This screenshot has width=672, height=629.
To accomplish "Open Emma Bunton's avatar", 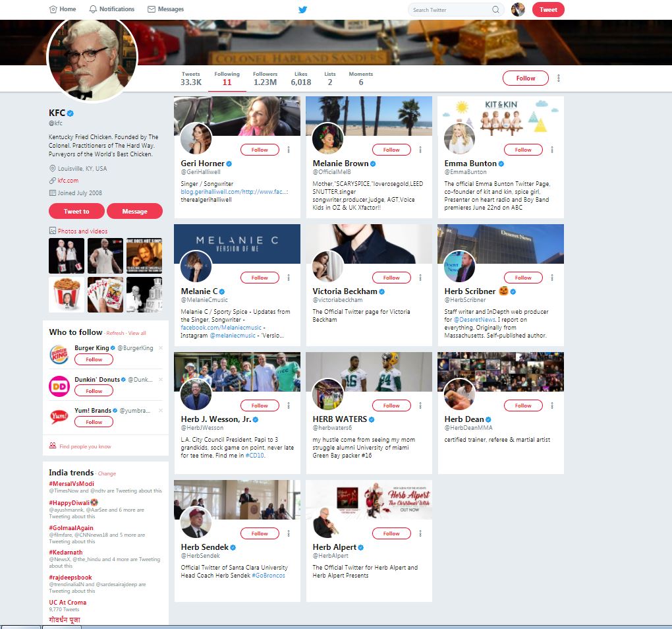I will (x=459, y=138).
